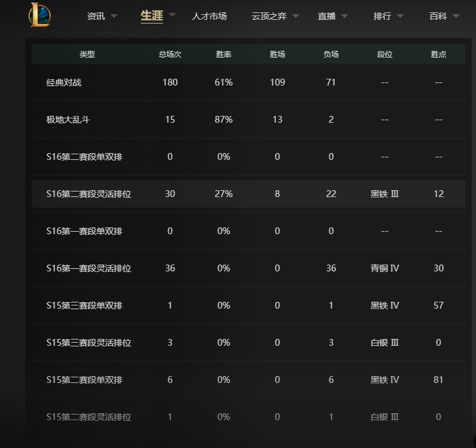Click the 22 losses value
This screenshot has height=448, width=476.
[331, 194]
